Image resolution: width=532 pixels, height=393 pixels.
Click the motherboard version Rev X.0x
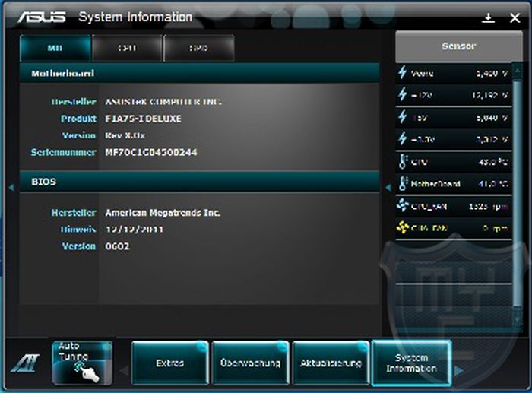[125, 135]
